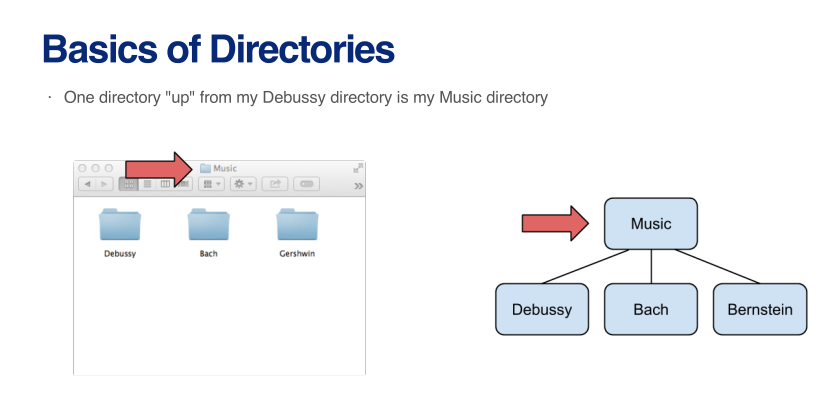Switch to icon view in Finder
Image resolution: width=816 pixels, height=395 pixels.
(x=129, y=184)
